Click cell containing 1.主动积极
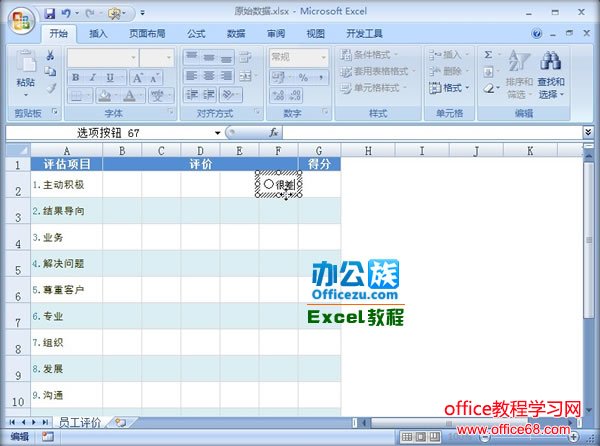 [x=67, y=185]
